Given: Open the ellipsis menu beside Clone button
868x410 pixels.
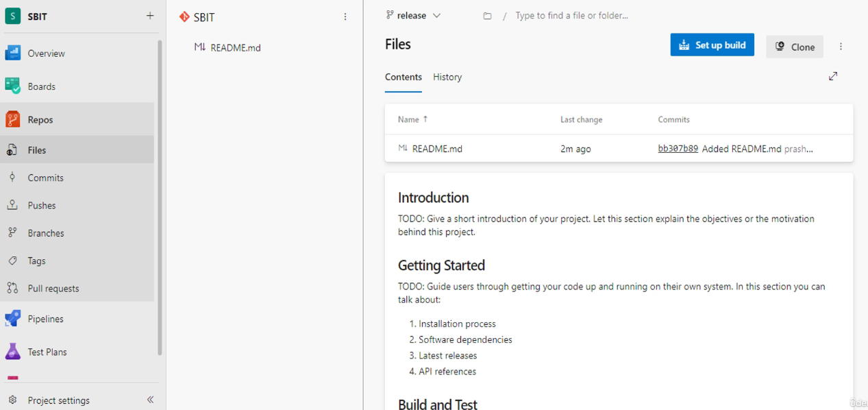Looking at the screenshot, I should click(x=841, y=46).
